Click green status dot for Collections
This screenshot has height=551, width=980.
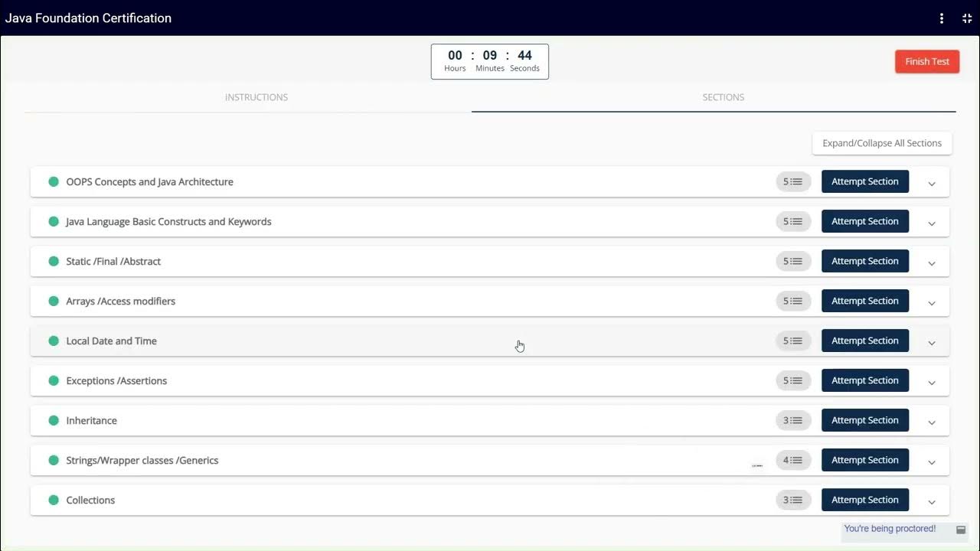(54, 500)
